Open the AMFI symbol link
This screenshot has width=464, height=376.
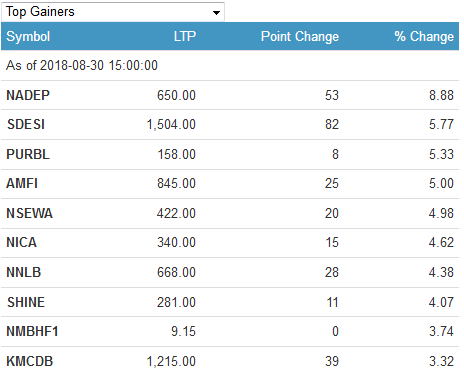(x=22, y=183)
